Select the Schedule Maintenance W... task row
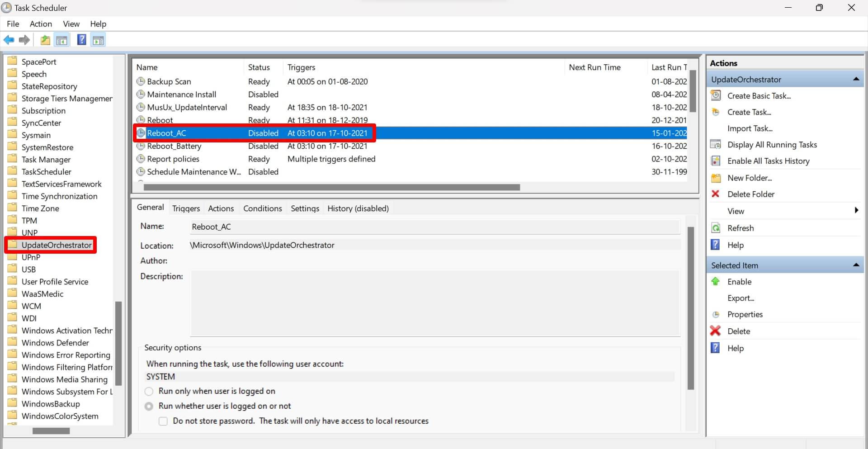 pos(410,172)
